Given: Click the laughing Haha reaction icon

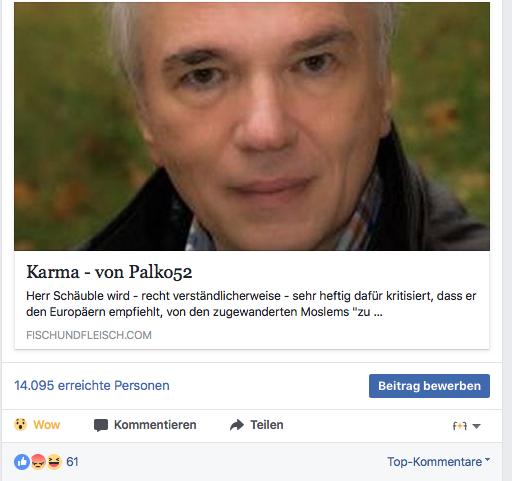Looking at the screenshot, I should pyautogui.click(x=54, y=462).
